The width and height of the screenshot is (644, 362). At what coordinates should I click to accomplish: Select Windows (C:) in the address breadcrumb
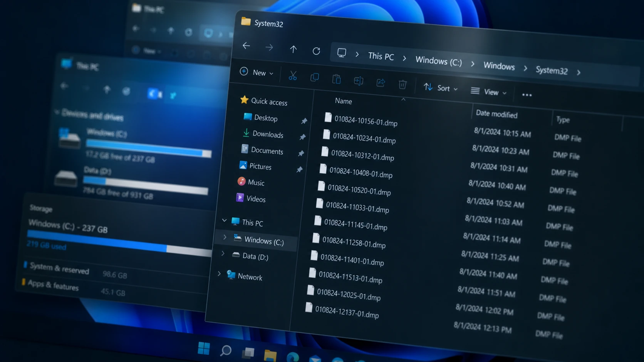click(438, 61)
